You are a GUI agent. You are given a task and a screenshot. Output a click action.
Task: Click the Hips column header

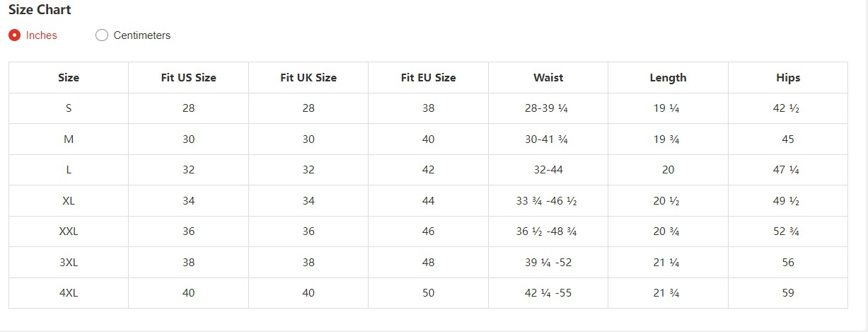pos(788,78)
